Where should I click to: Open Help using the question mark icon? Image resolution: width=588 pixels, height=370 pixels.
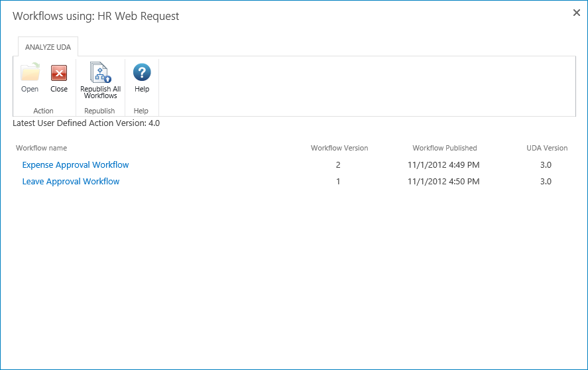pyautogui.click(x=142, y=73)
